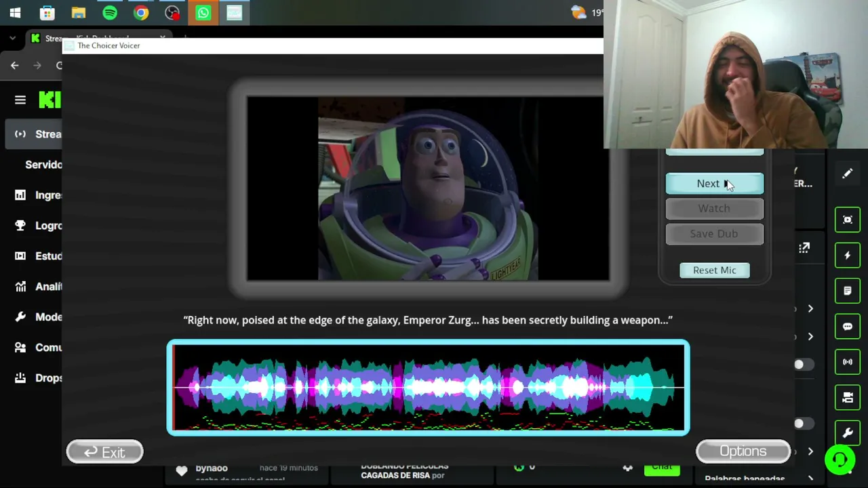The height and width of the screenshot is (488, 868).
Task: Open the game's Options button
Action: pyautogui.click(x=743, y=451)
